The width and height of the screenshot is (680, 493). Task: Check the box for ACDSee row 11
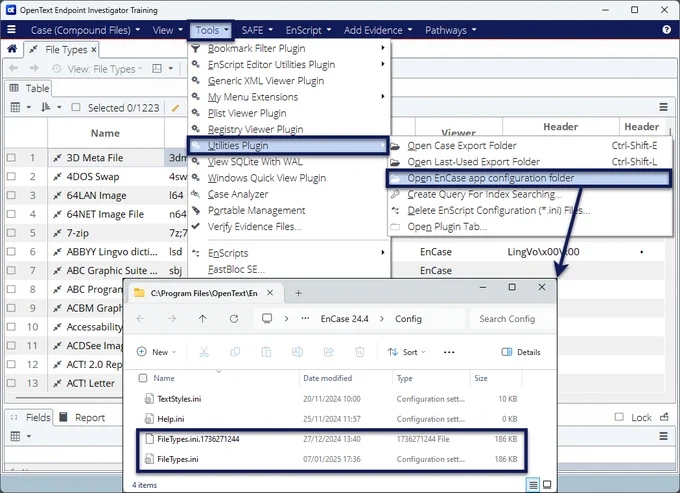(11, 345)
